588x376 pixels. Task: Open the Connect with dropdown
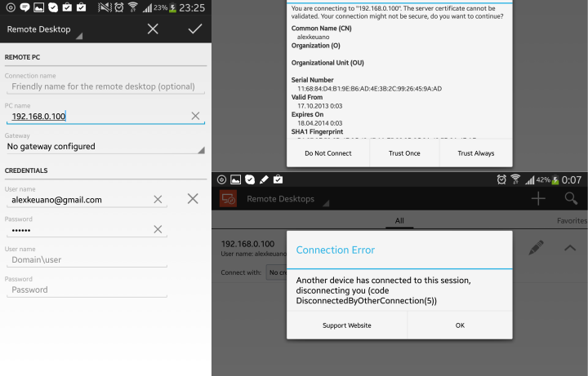[x=276, y=272]
